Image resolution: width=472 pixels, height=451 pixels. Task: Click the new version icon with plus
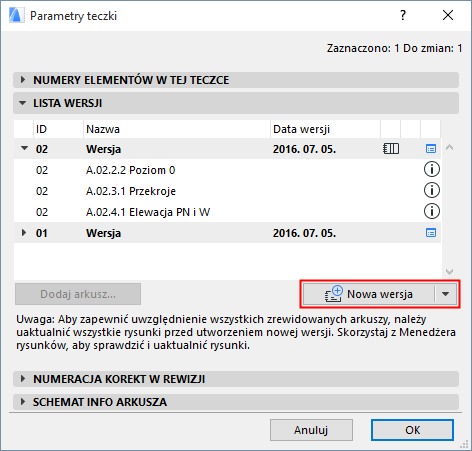coord(334,294)
